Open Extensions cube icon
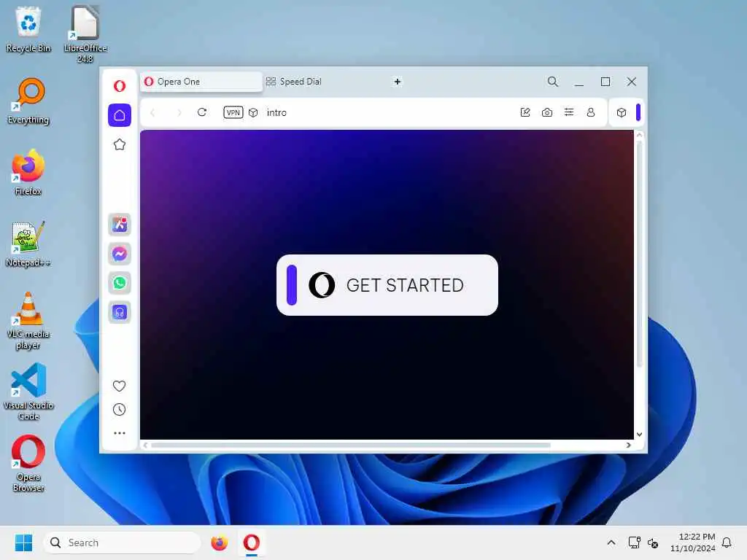The image size is (747, 560). tap(622, 112)
